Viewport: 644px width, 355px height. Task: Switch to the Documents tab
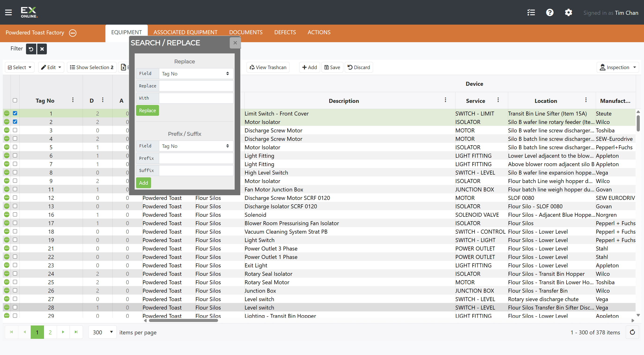click(246, 32)
